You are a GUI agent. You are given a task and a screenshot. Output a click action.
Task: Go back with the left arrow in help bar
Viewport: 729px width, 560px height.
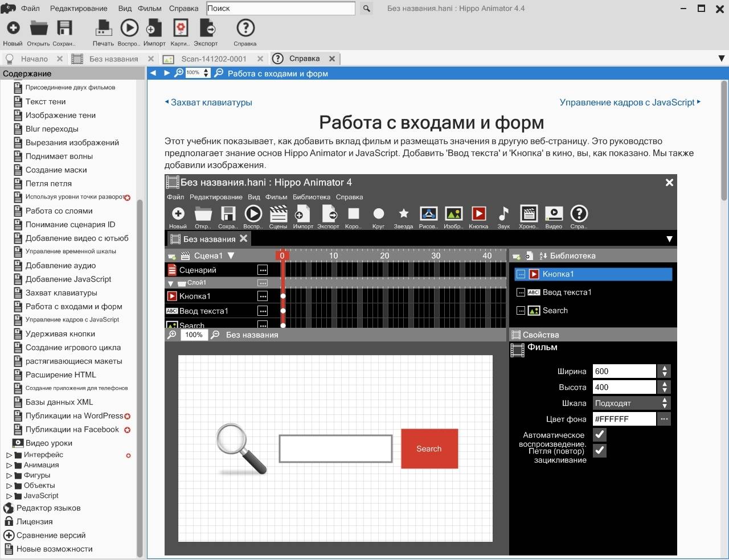coord(153,73)
